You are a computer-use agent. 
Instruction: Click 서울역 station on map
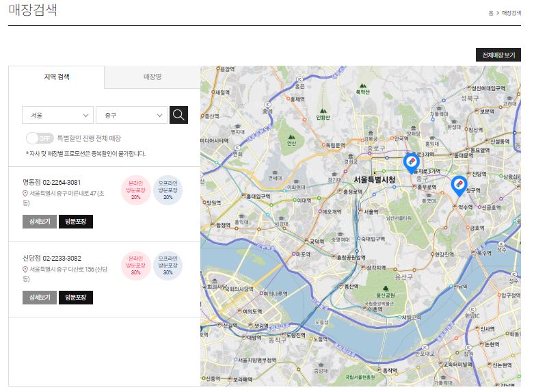pos(369,211)
